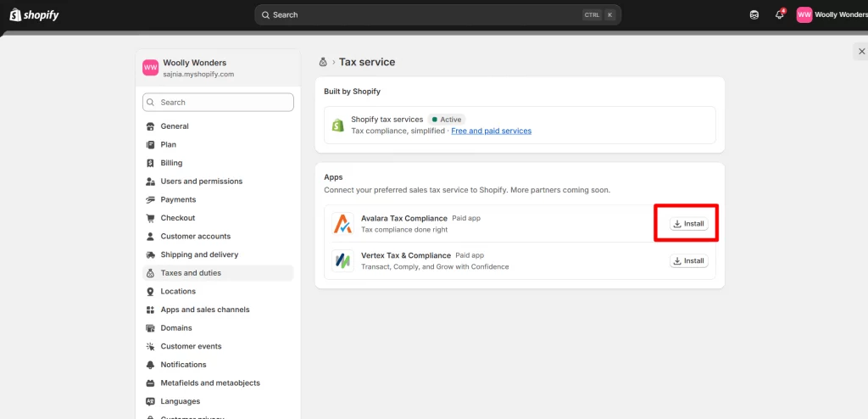Select Languages settings
This screenshot has height=419, width=868.
point(218,400)
